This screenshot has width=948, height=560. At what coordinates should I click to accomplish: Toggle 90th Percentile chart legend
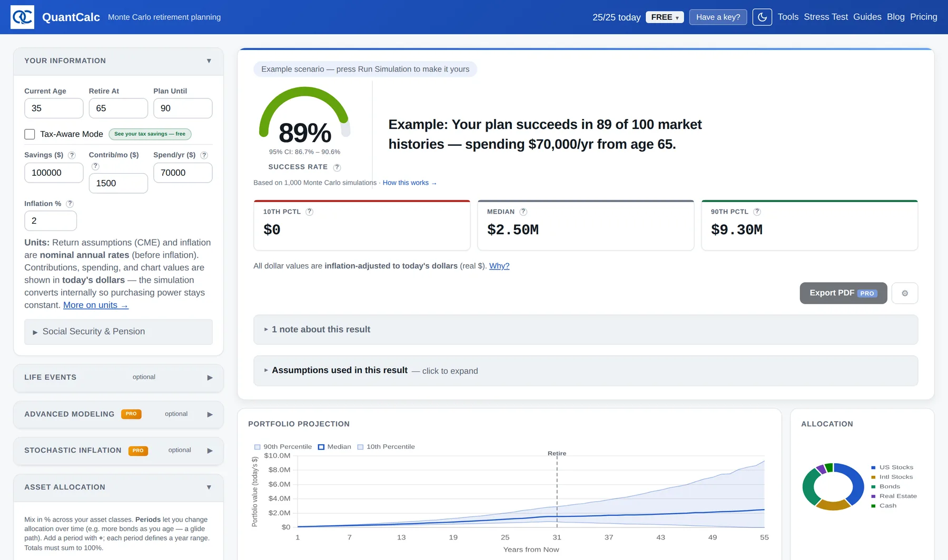pos(283,447)
